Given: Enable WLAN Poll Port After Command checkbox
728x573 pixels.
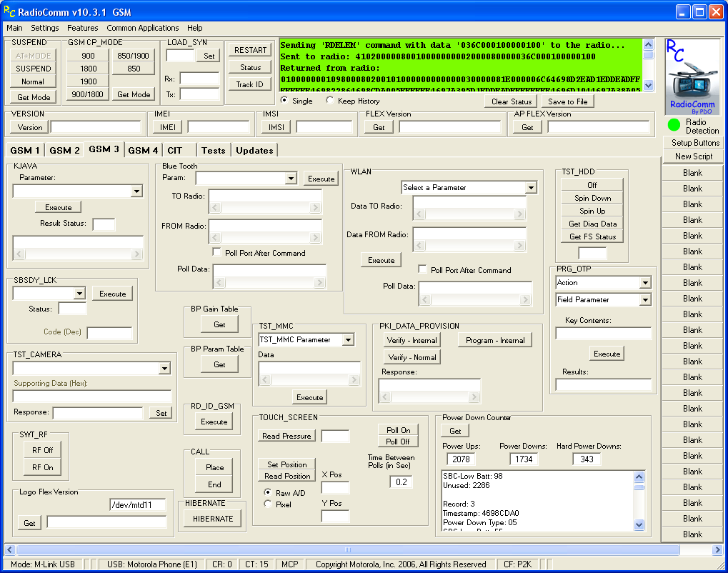Looking at the screenshot, I should click(422, 269).
